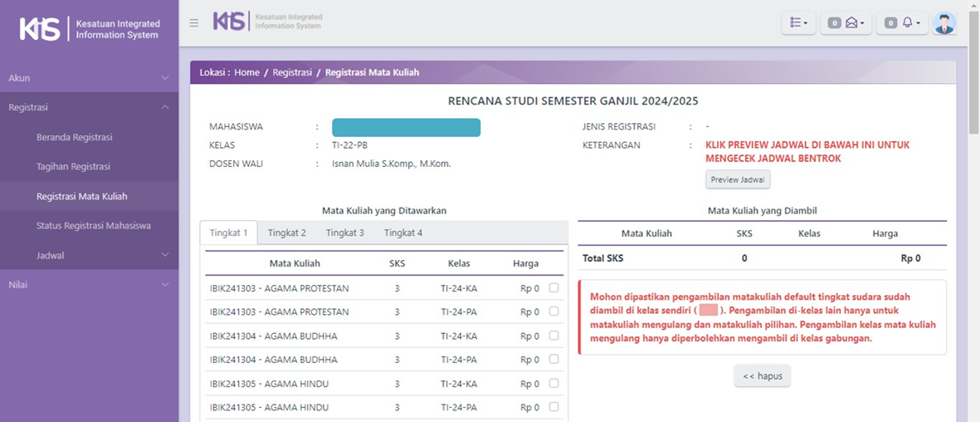Open the task list icon dropdown
This screenshot has height=422, width=980.
tap(798, 23)
